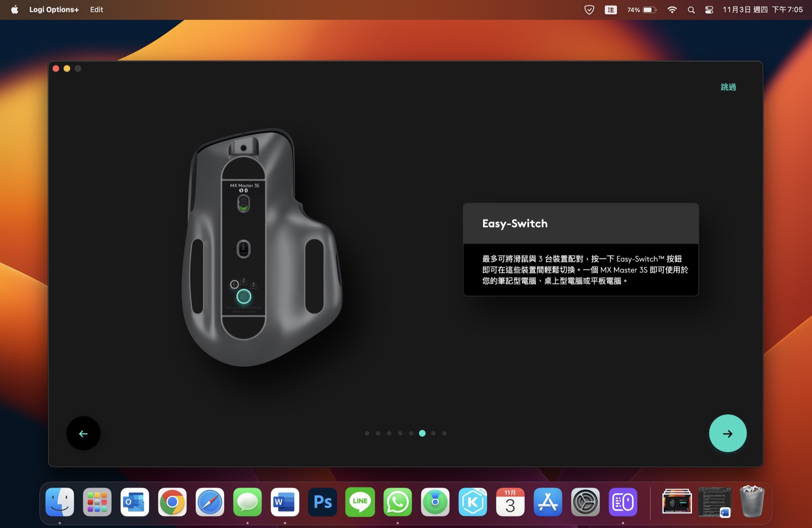Select the active sixth page indicator dot
The width and height of the screenshot is (812, 528).
pos(422,433)
